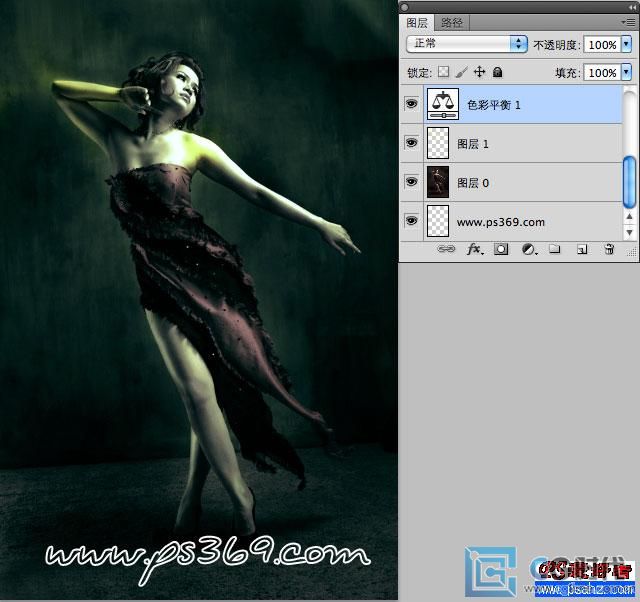This screenshot has width=640, height=602.
Task: Click the layers list scrollbar thumb
Action: click(629, 182)
